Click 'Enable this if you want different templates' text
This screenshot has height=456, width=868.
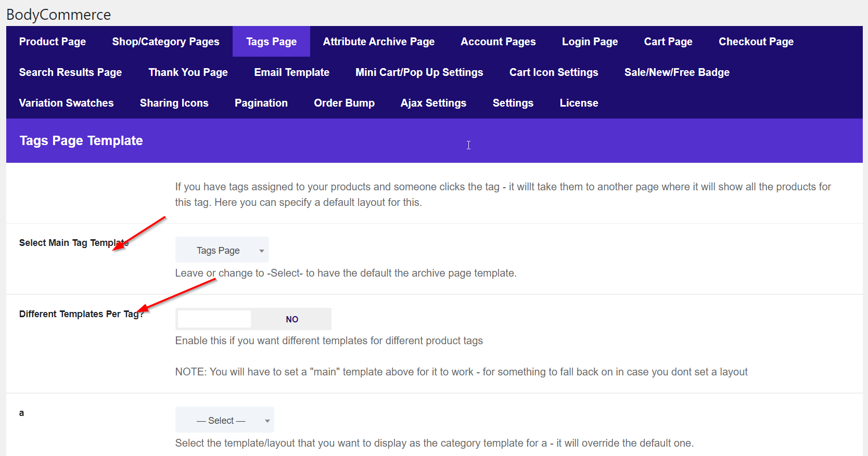(x=329, y=341)
